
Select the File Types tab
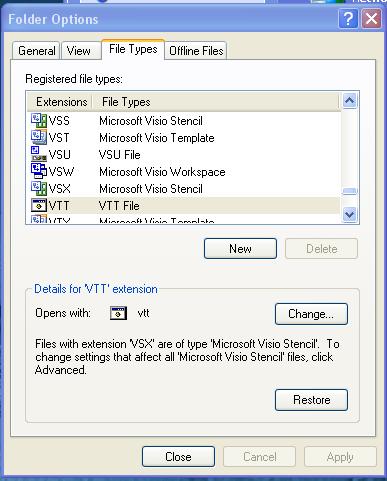point(133,49)
